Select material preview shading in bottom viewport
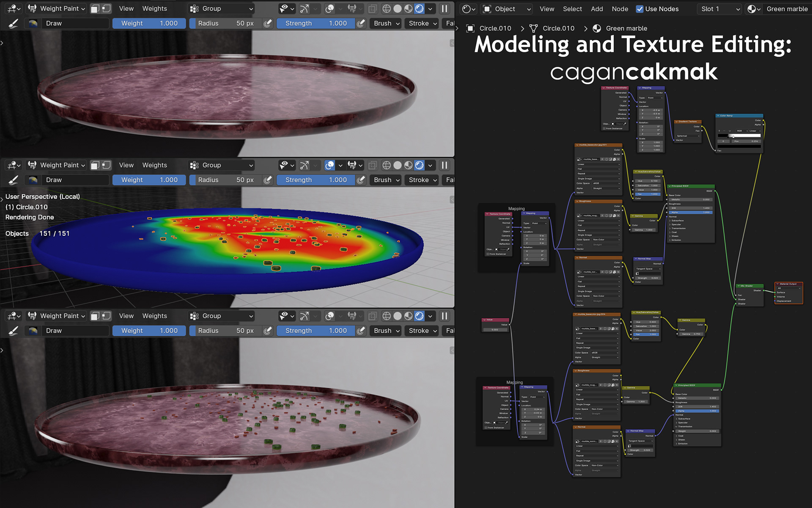This screenshot has height=508, width=812. click(409, 316)
